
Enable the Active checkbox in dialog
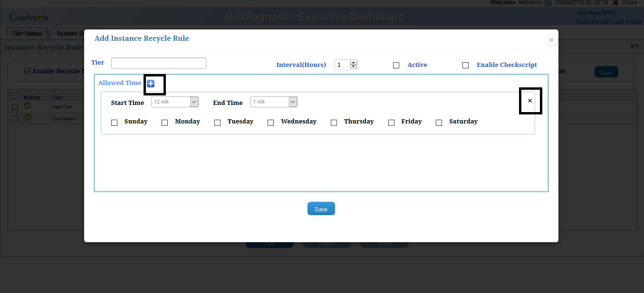396,66
